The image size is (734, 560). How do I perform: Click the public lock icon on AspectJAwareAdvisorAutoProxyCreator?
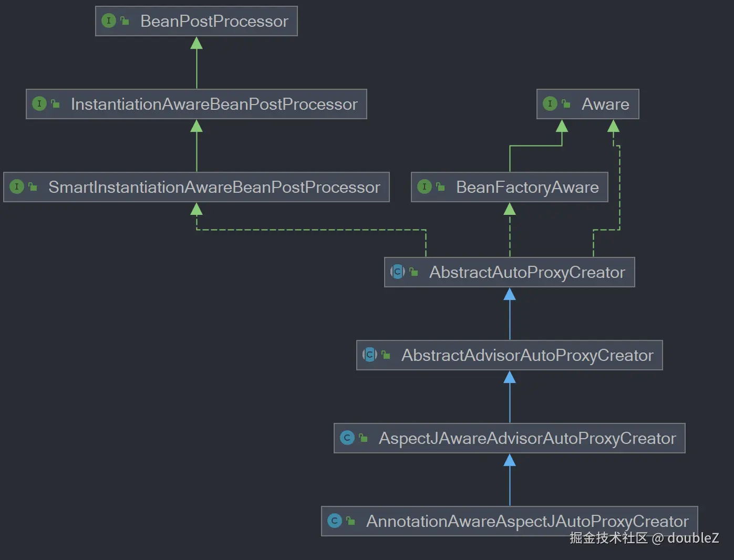click(363, 438)
